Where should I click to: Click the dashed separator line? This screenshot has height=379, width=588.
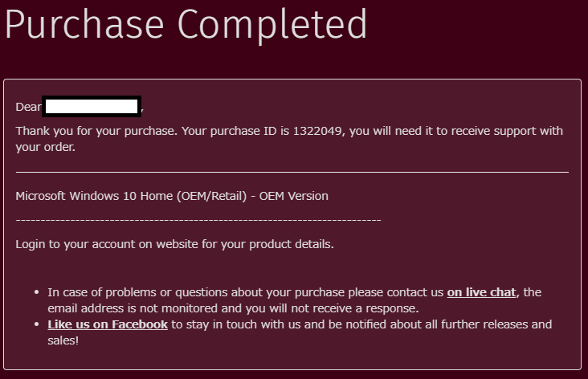pyautogui.click(x=198, y=219)
